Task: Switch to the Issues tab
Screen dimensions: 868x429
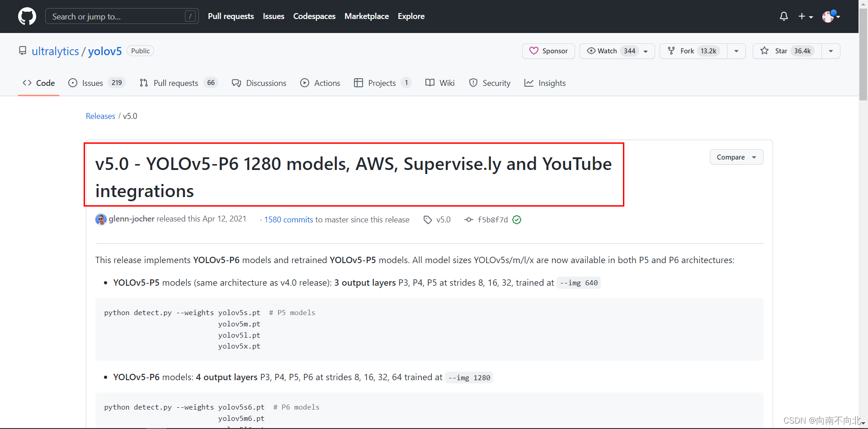Action: coord(96,83)
